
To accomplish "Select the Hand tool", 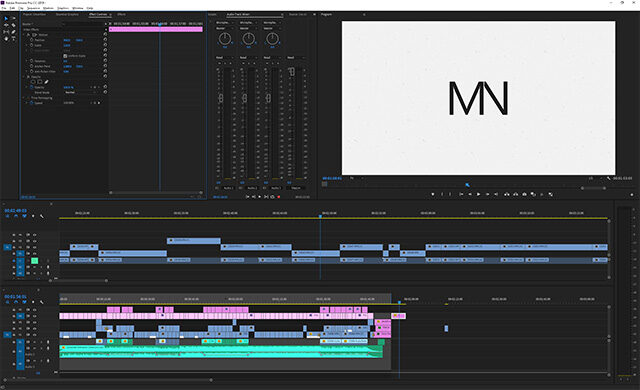I will (6, 38).
